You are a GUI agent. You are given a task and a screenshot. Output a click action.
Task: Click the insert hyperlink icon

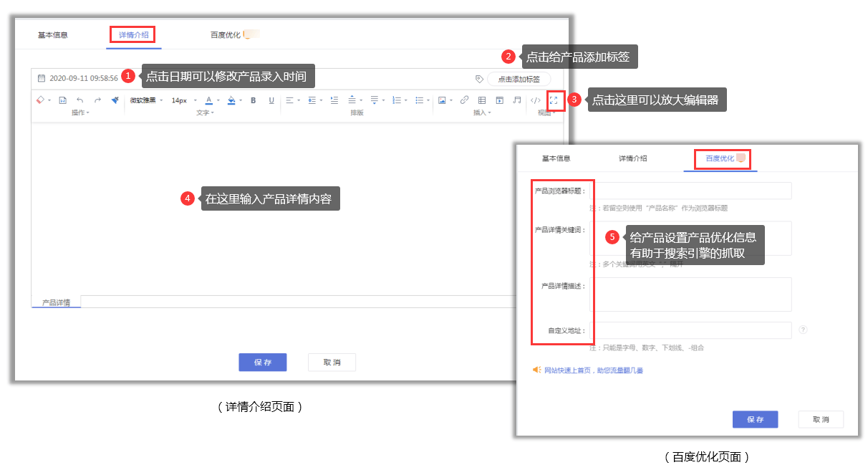coord(463,101)
